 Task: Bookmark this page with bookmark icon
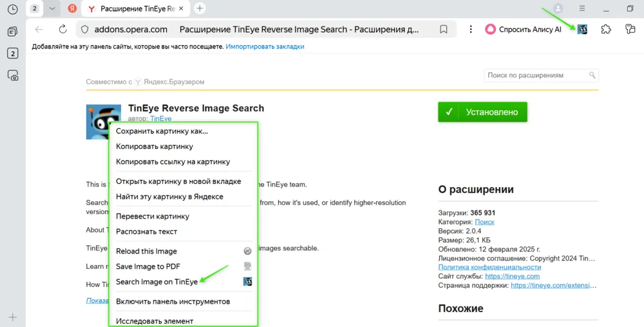444,29
